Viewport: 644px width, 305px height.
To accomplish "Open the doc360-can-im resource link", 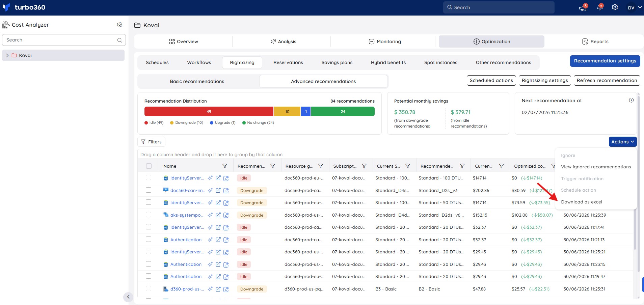I will point(188,190).
